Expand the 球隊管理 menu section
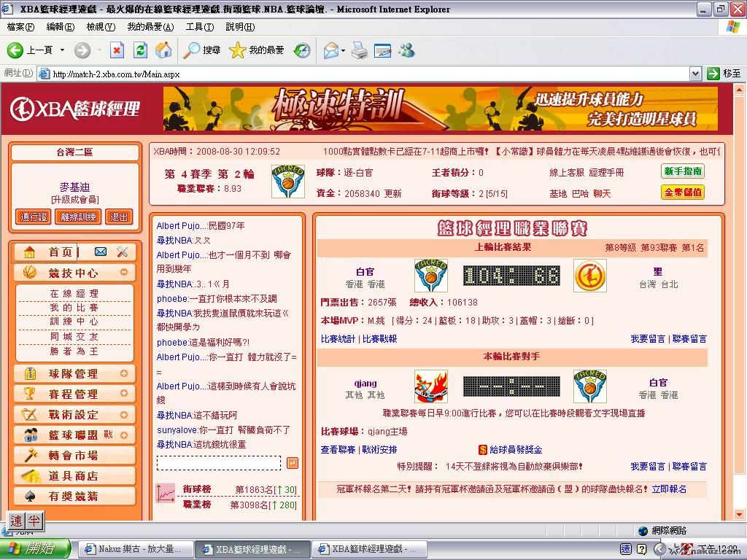The image size is (747, 560). tap(124, 373)
